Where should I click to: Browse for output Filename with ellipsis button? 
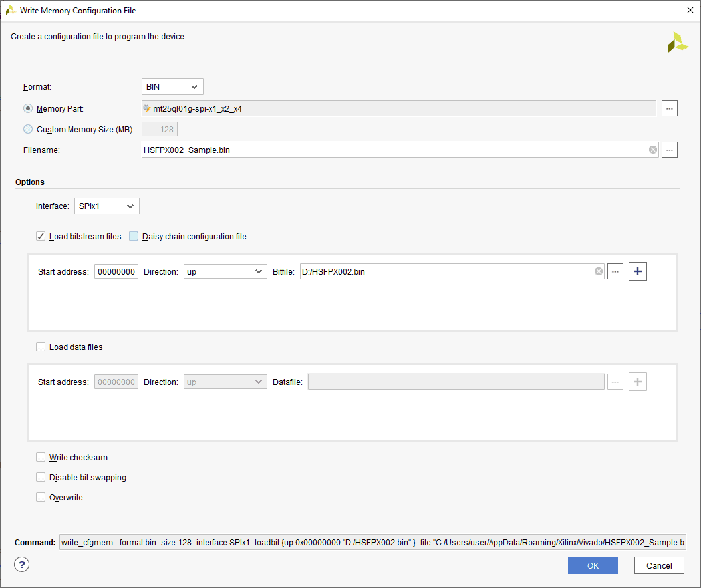[669, 150]
